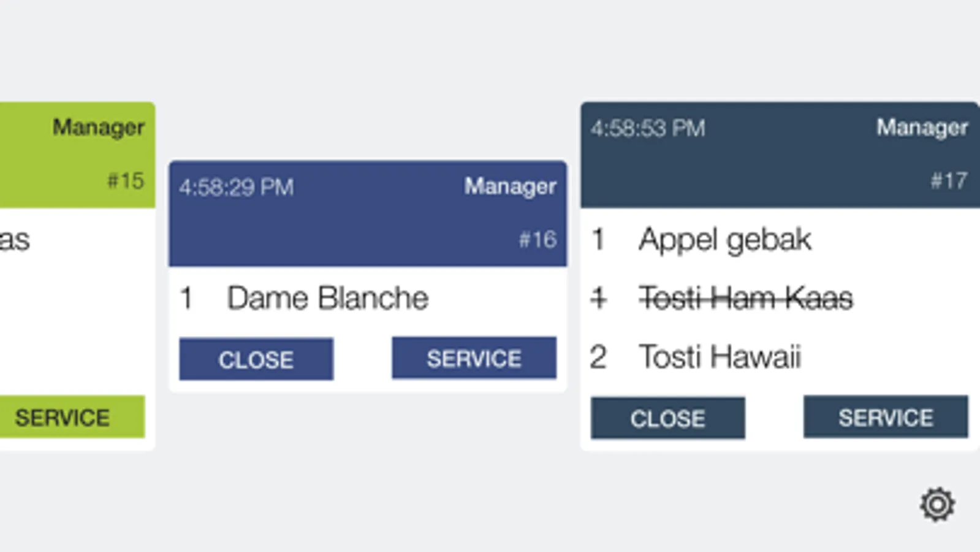The height and width of the screenshot is (552, 980).
Task: Click SERVICE button on order #16
Action: click(x=474, y=358)
